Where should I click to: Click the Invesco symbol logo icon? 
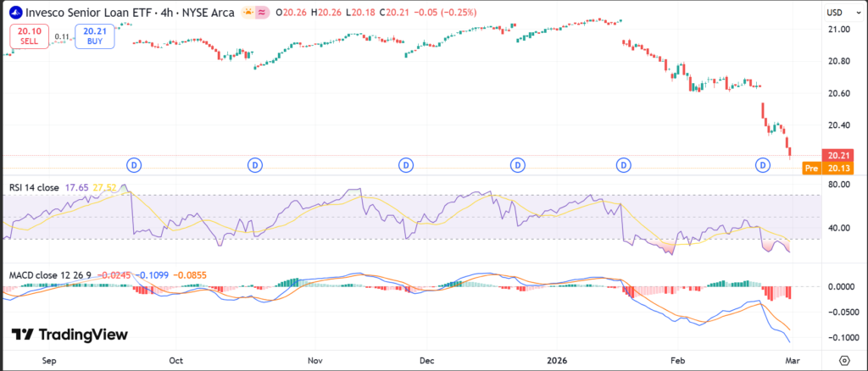14,12
